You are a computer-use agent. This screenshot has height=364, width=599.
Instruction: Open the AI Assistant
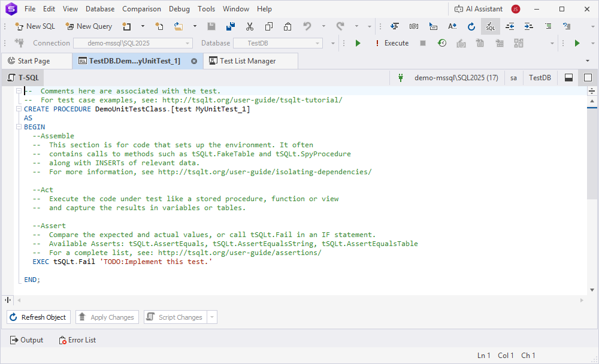(478, 9)
